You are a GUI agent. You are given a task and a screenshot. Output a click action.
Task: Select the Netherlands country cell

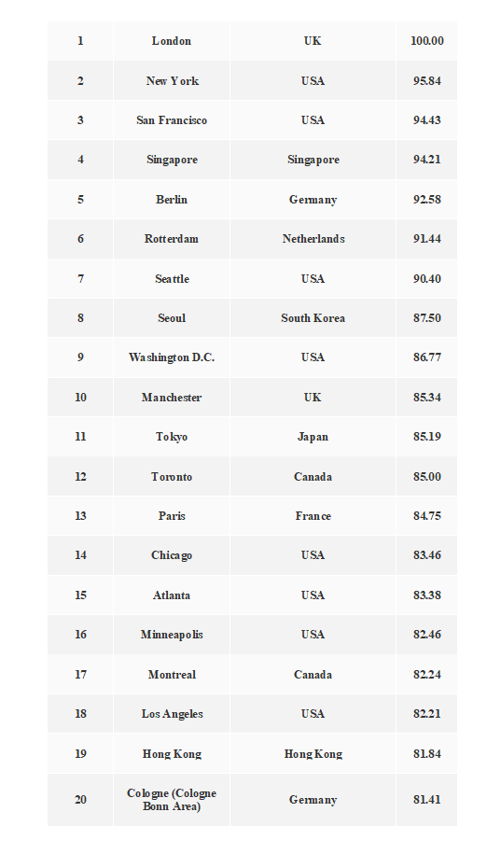[x=313, y=239]
